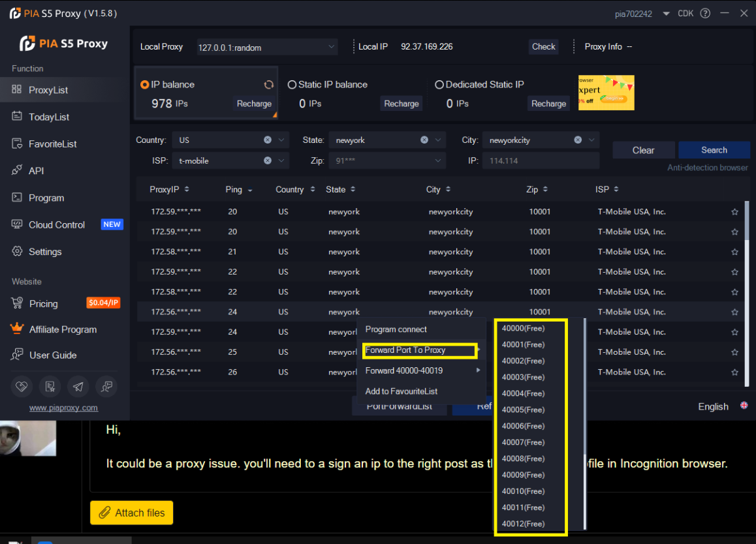Open Settings in the sidebar
756x544 pixels.
(45, 252)
